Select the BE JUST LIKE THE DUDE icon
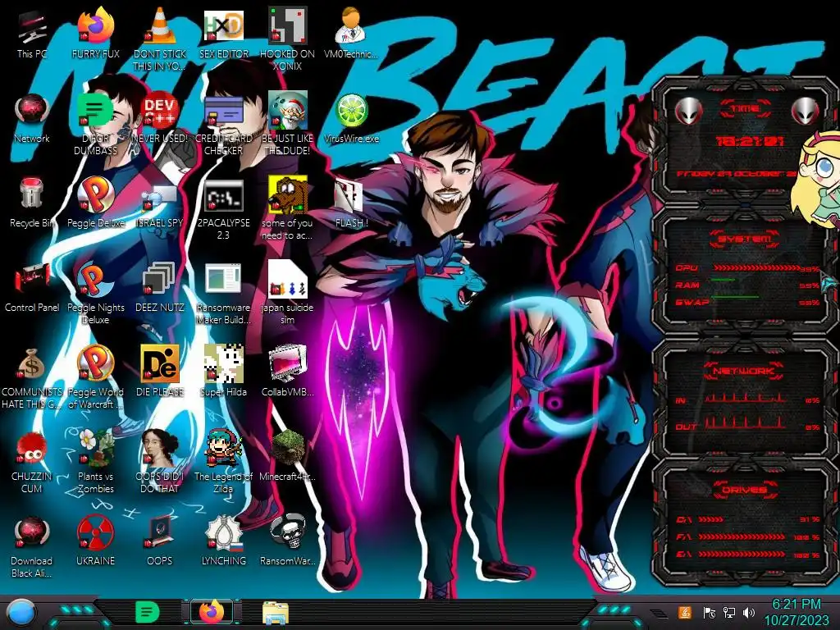The image size is (840, 630). click(287, 123)
